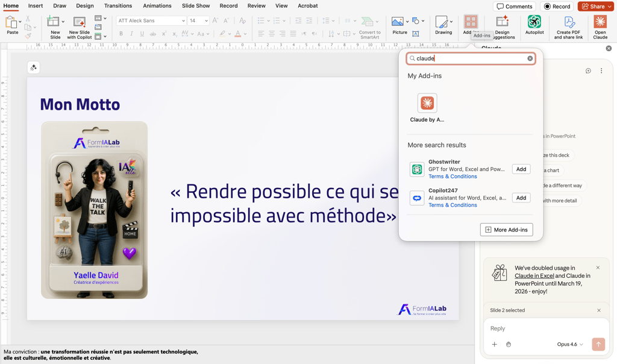The width and height of the screenshot is (617, 364).
Task: Open the Transitions tab
Action: (118, 6)
